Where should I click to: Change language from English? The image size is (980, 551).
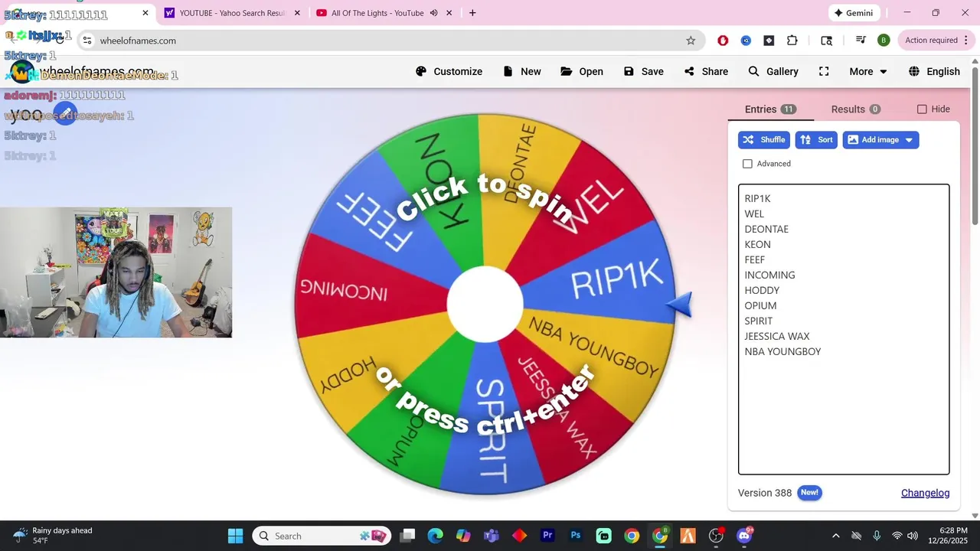point(934,71)
